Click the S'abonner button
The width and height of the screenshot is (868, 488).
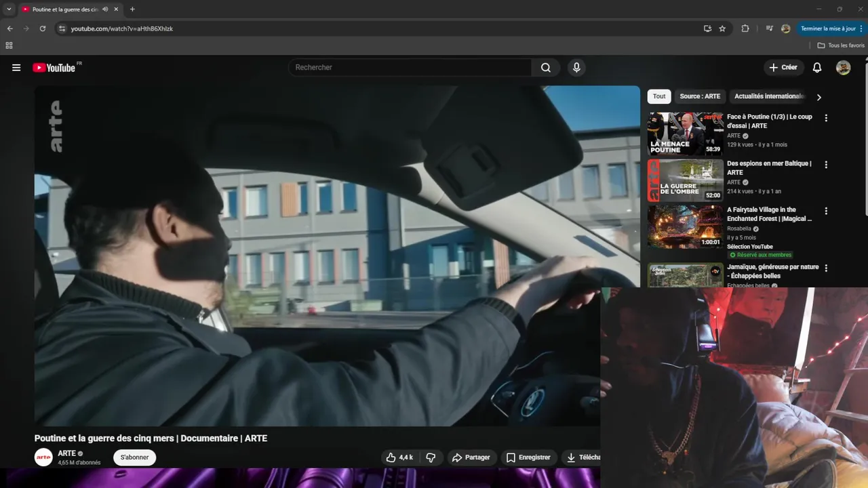point(134,457)
